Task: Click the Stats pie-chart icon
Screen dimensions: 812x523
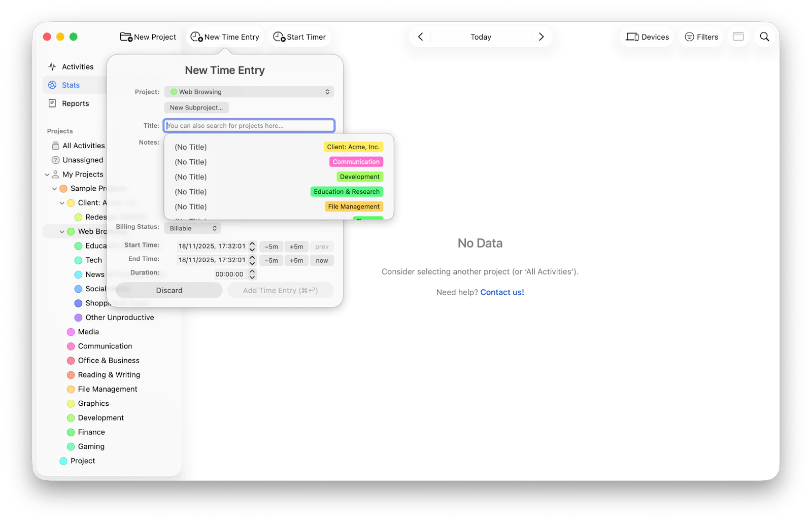Action: pos(53,85)
